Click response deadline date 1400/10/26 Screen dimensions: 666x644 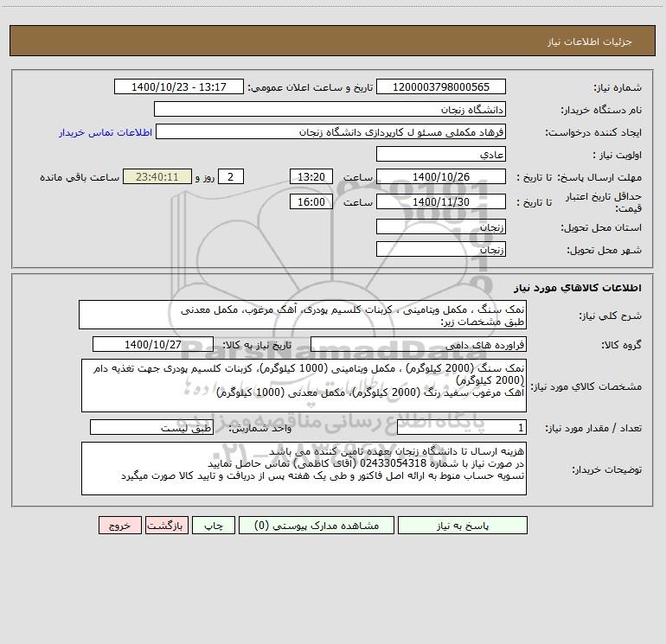click(441, 176)
